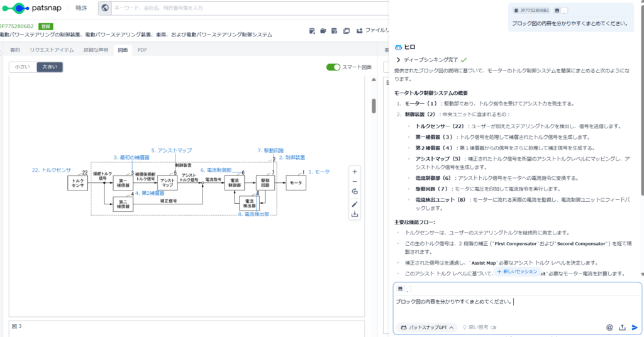Click the upload icon in chat input
The width and height of the screenshot is (644, 337).
pyautogui.click(x=622, y=327)
